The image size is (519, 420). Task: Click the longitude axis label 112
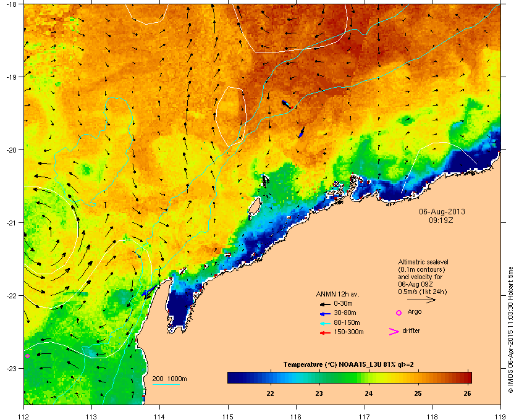pyautogui.click(x=24, y=416)
